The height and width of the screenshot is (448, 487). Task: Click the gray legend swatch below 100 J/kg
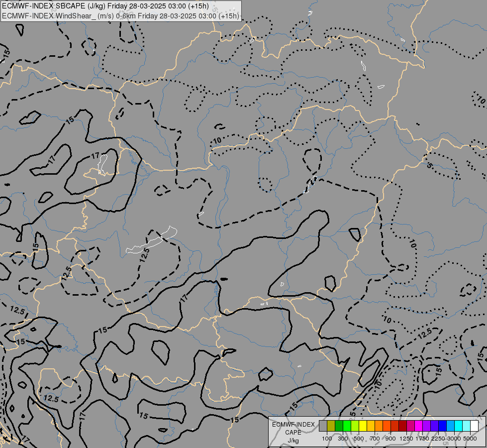pos(323,426)
